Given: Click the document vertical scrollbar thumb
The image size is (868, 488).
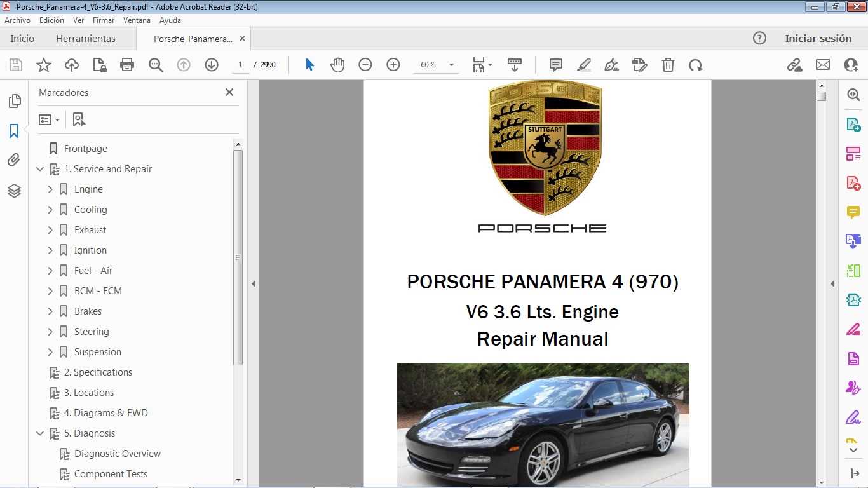Looking at the screenshot, I should coord(821,97).
